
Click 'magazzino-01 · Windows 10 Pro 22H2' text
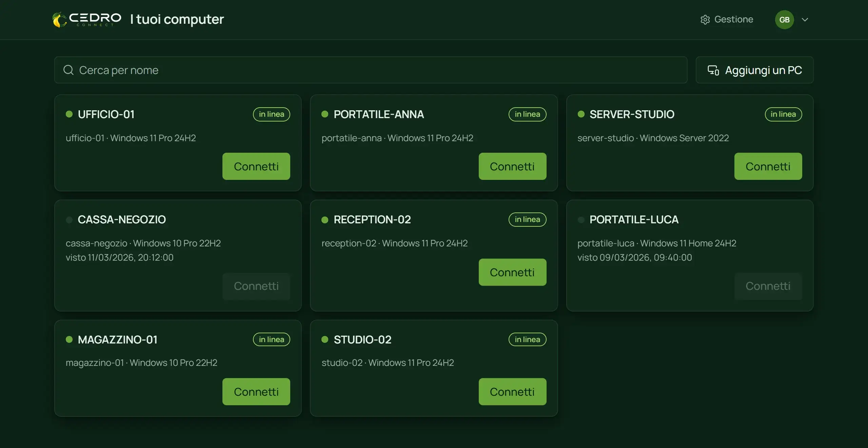click(141, 363)
